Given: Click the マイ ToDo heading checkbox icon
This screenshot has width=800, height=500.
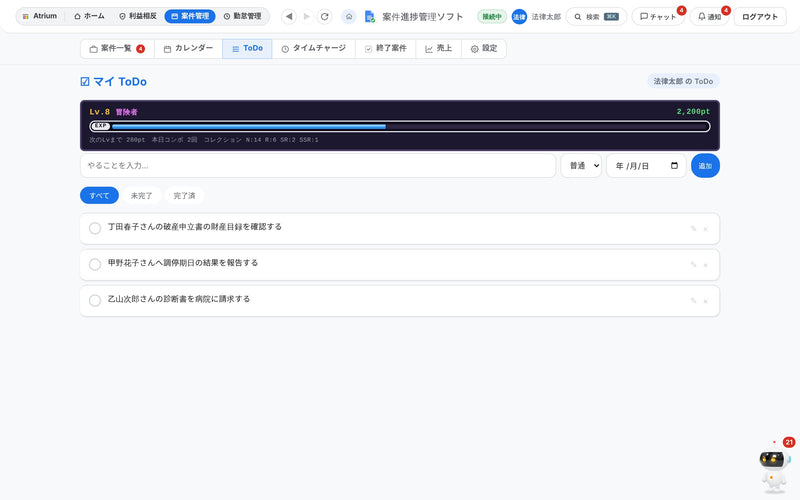Looking at the screenshot, I should [x=85, y=82].
